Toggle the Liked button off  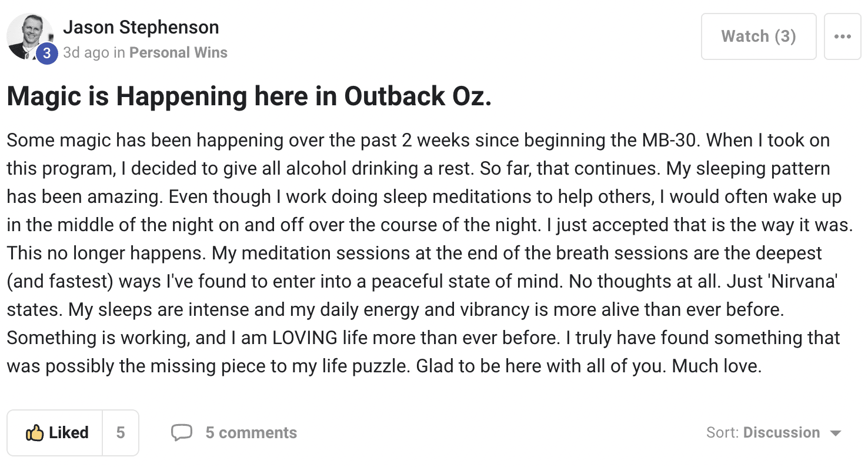pos(55,433)
